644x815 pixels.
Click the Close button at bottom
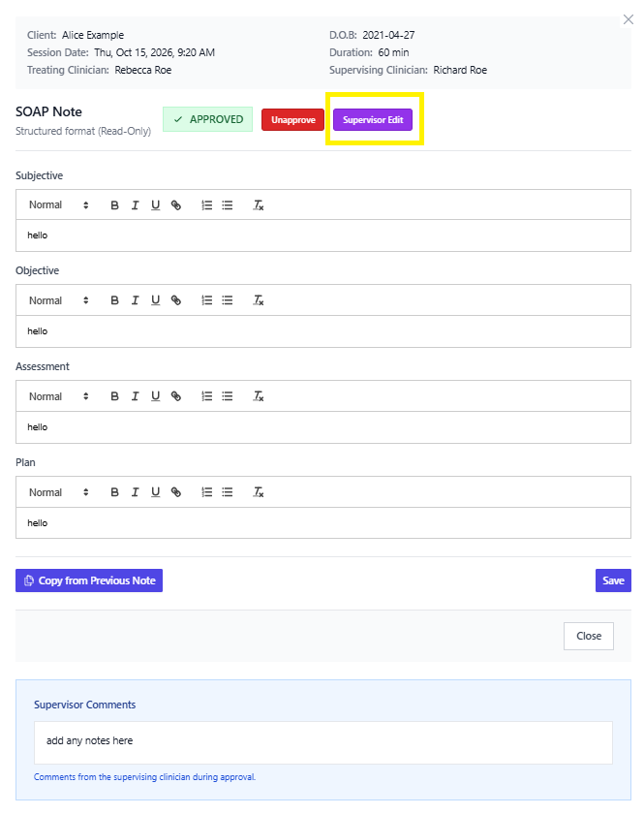tap(589, 636)
